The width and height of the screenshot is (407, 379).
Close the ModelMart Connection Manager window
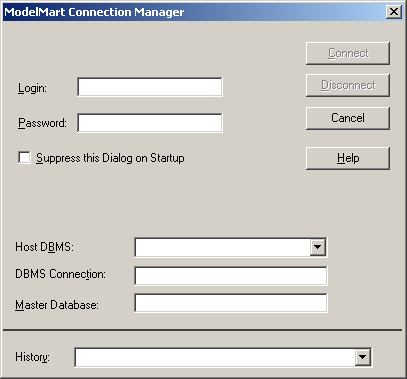click(x=394, y=12)
